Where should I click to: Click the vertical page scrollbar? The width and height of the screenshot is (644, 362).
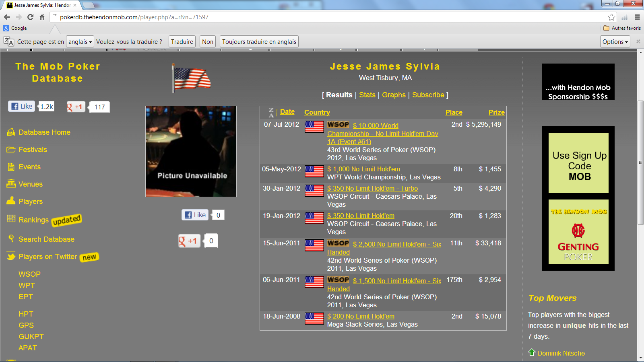point(640,162)
